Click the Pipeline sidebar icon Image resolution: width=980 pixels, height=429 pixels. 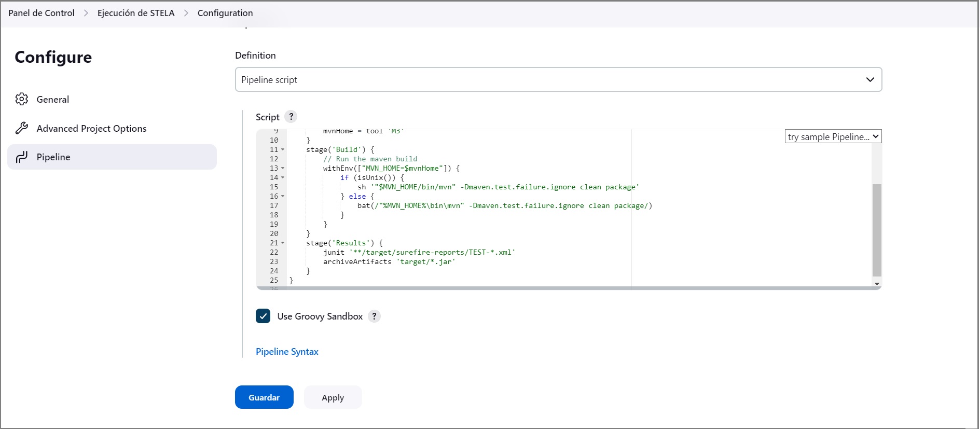click(x=22, y=157)
